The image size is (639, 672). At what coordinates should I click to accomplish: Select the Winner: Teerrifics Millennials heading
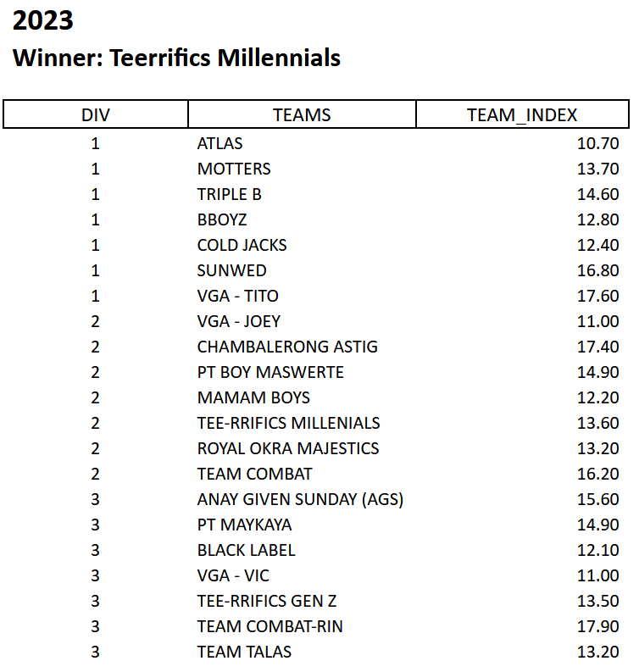(x=176, y=58)
